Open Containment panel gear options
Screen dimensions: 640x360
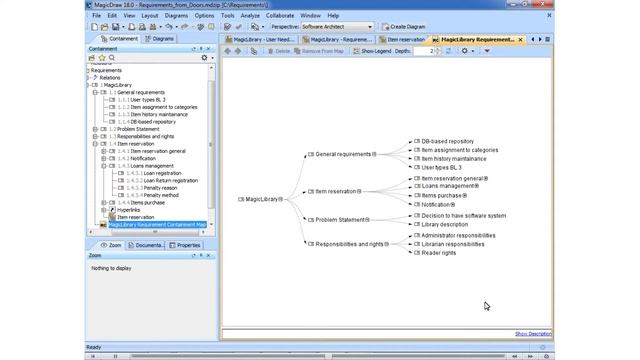click(204, 58)
